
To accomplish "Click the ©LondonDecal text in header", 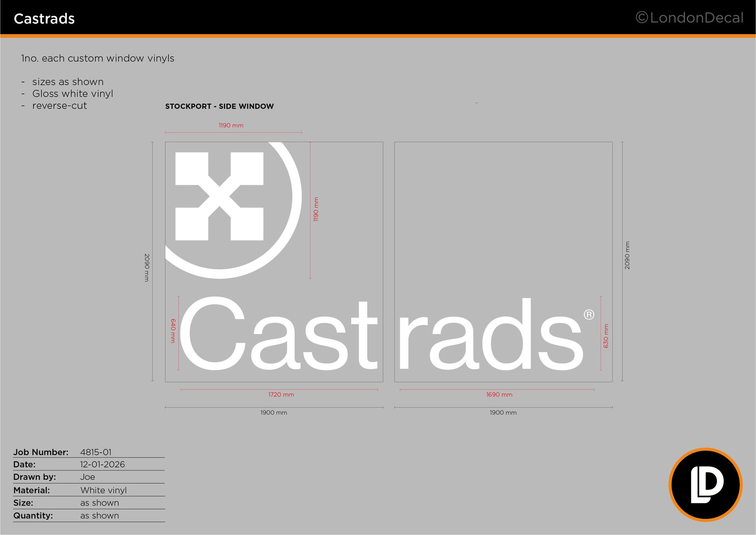I will pyautogui.click(x=689, y=18).
